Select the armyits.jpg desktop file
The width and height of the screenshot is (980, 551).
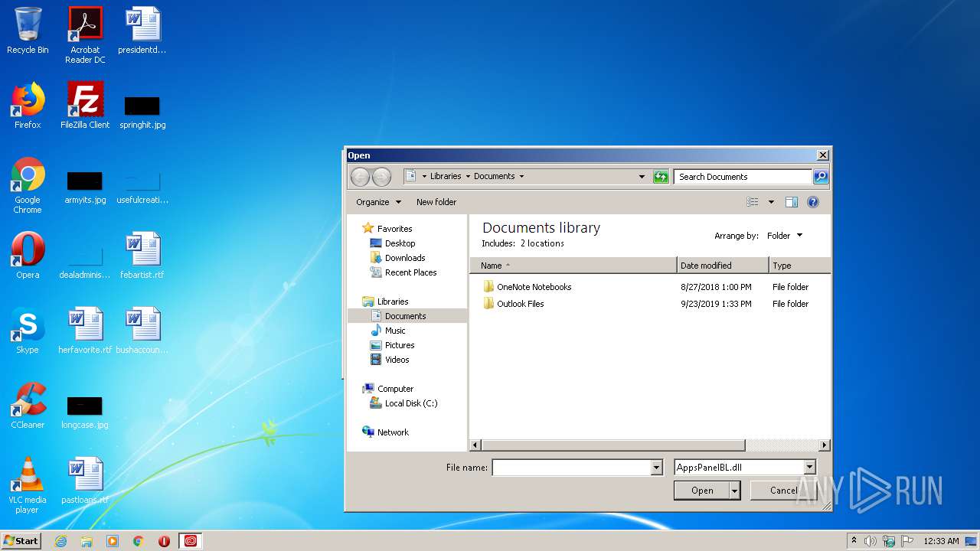pos(85,187)
